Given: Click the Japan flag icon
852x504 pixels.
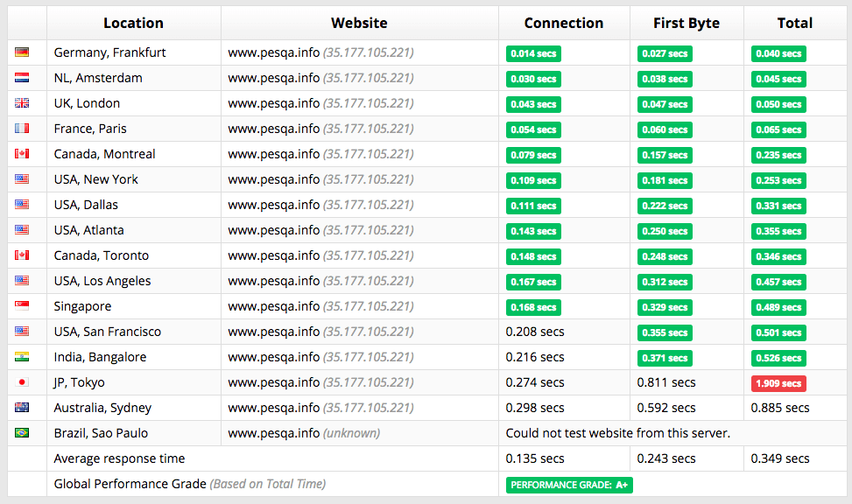Looking at the screenshot, I should [x=22, y=381].
